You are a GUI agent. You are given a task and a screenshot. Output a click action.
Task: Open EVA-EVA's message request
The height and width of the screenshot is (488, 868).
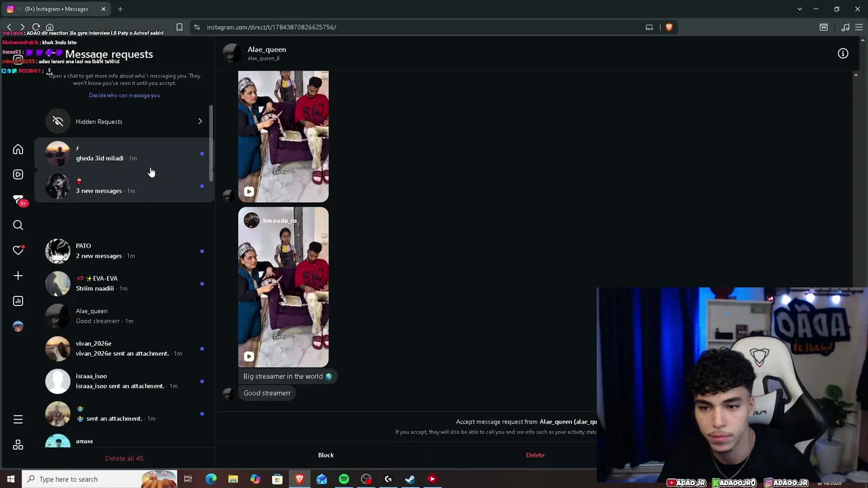pos(125,283)
